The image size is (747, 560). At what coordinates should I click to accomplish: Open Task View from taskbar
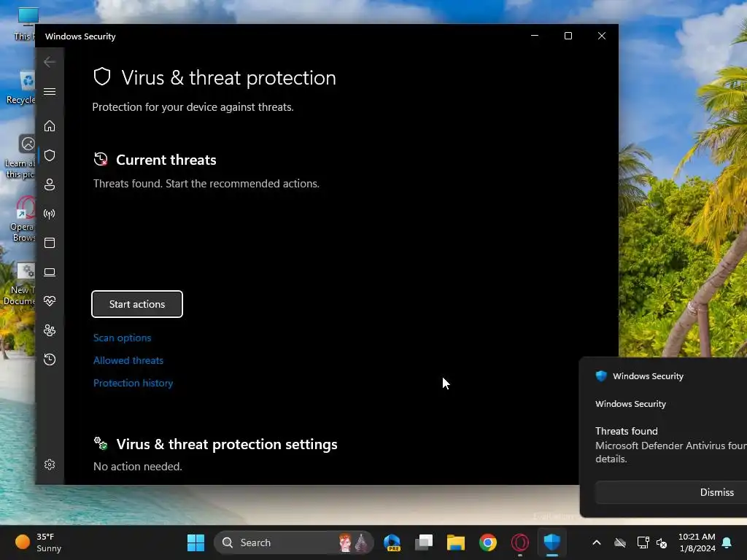(424, 542)
